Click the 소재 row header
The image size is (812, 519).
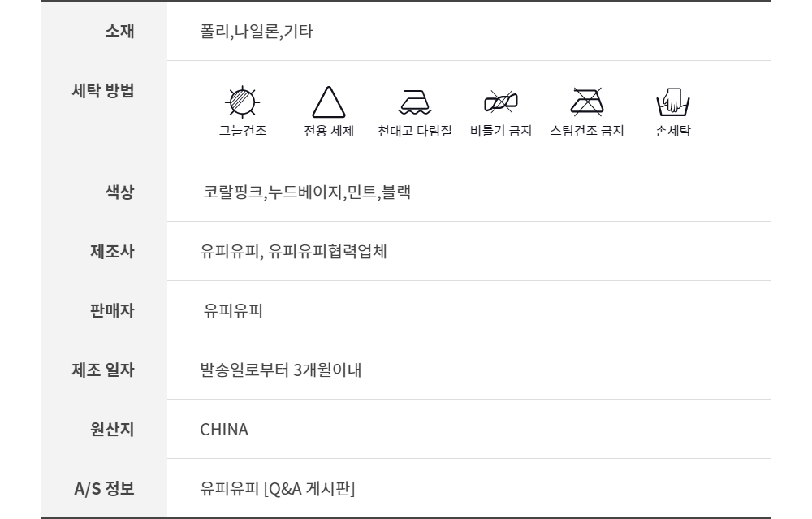119,32
